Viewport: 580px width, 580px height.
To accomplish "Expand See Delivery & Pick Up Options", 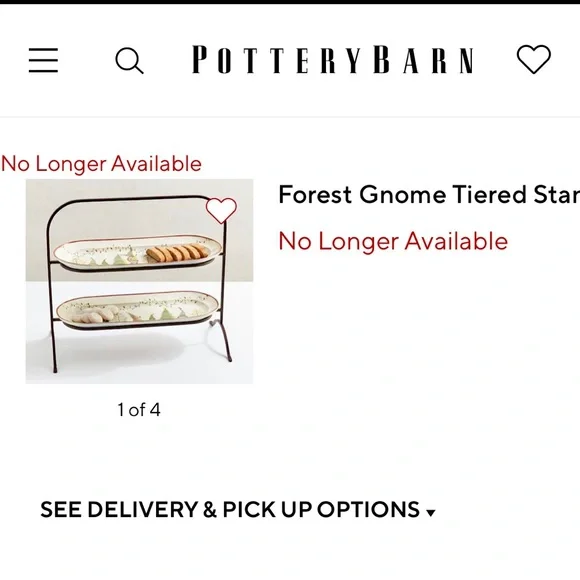I will (238, 509).
